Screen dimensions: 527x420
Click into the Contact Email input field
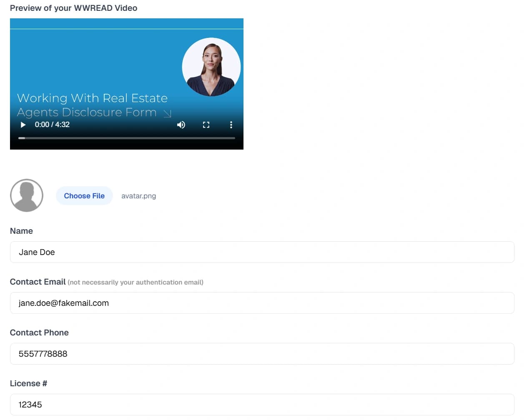click(262, 303)
